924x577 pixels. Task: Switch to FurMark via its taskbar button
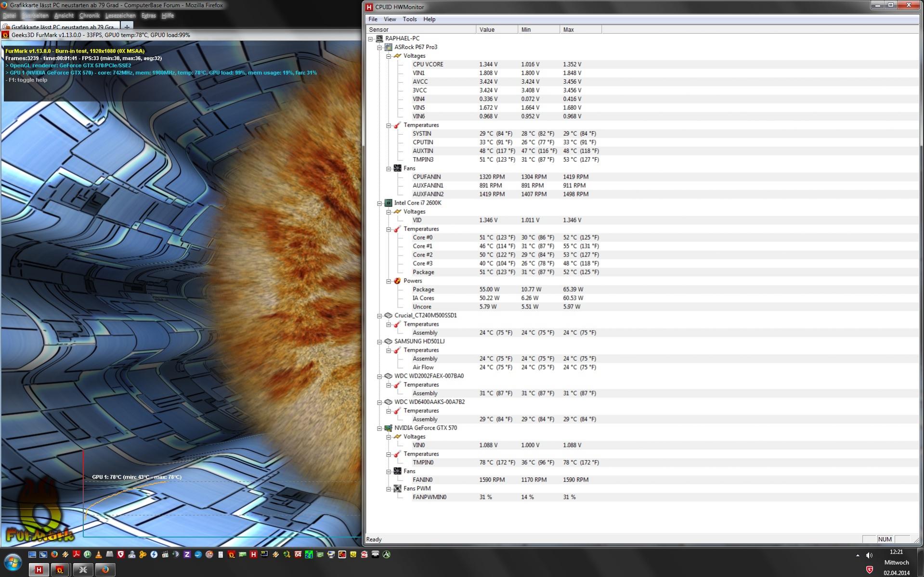[60, 570]
